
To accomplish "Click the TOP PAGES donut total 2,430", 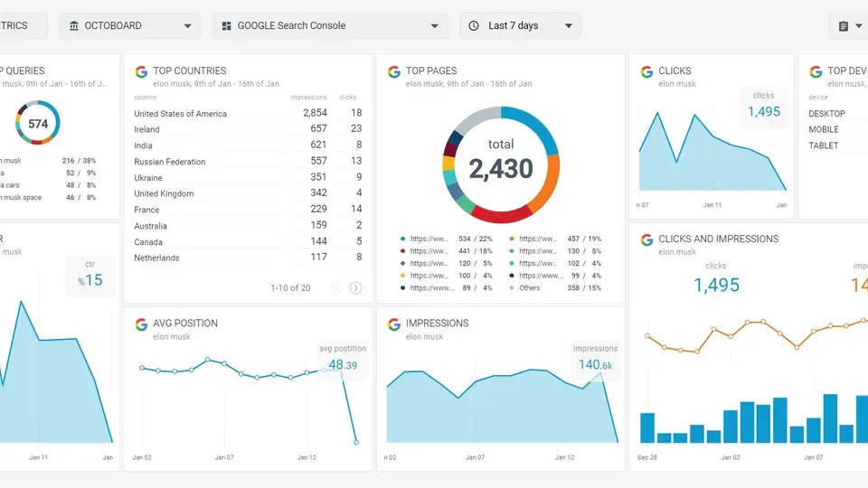I will pos(501,168).
